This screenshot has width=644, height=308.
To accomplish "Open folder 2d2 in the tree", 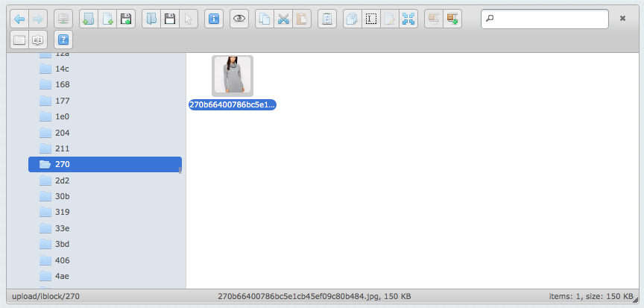I will click(62, 180).
